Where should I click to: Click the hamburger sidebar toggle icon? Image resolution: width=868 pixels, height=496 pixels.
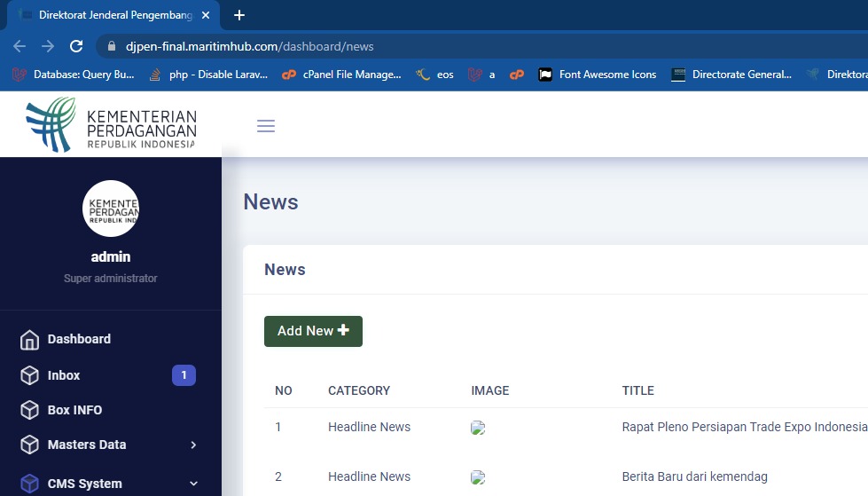pyautogui.click(x=266, y=126)
